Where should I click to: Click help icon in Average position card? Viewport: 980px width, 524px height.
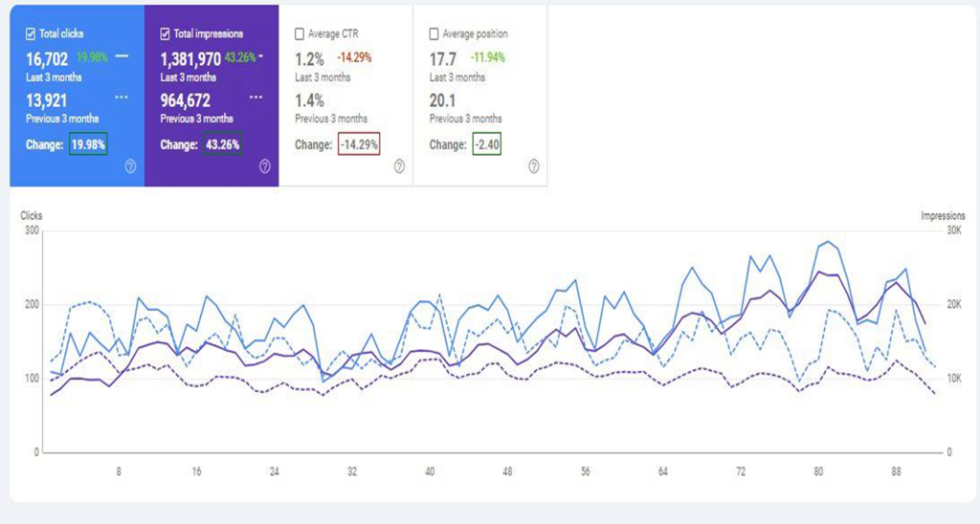534,166
